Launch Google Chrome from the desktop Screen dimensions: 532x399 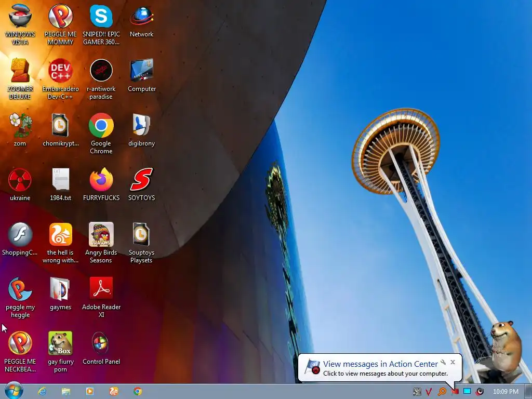pos(101,134)
